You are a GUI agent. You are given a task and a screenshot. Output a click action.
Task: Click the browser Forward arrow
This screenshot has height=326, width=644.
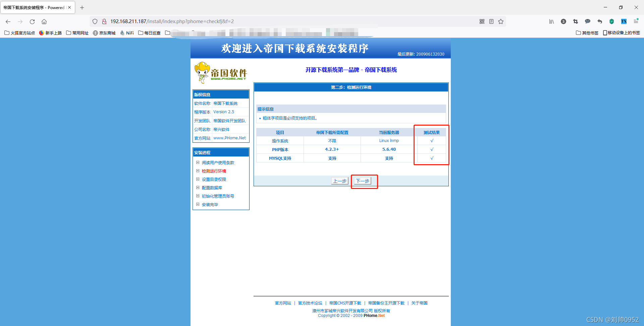pyautogui.click(x=20, y=21)
